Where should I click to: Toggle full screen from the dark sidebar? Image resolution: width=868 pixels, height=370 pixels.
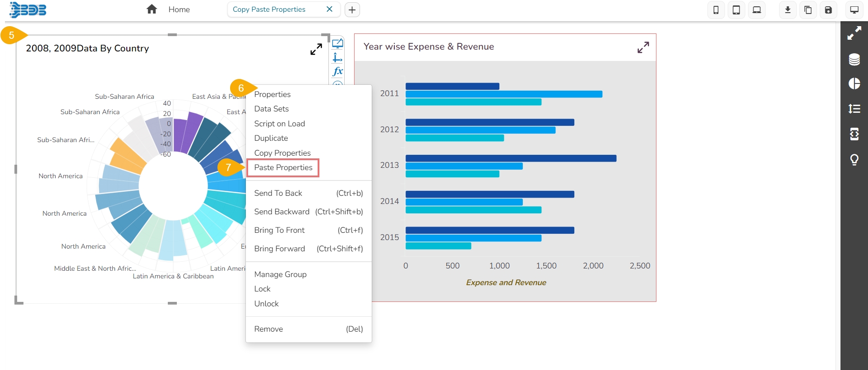(854, 33)
